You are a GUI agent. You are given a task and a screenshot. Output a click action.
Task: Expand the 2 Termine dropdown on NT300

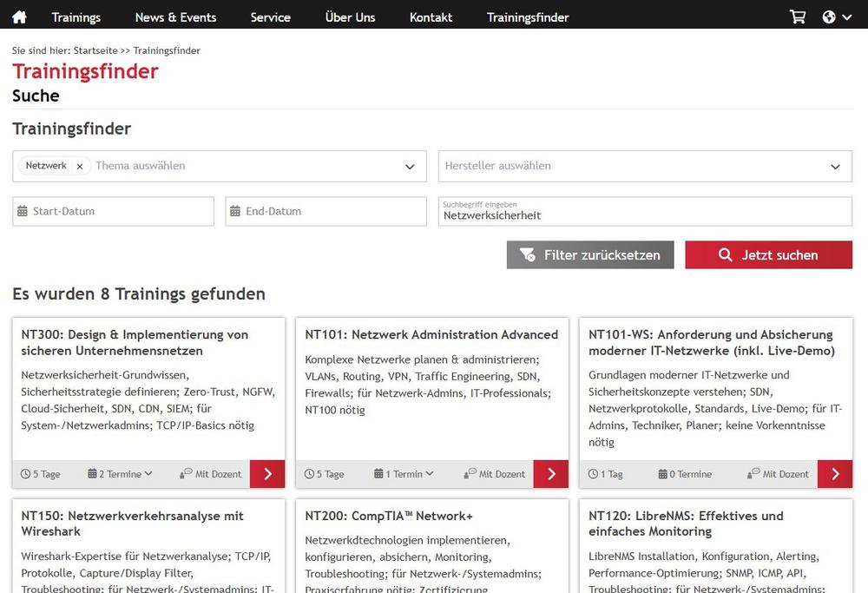coord(121,474)
